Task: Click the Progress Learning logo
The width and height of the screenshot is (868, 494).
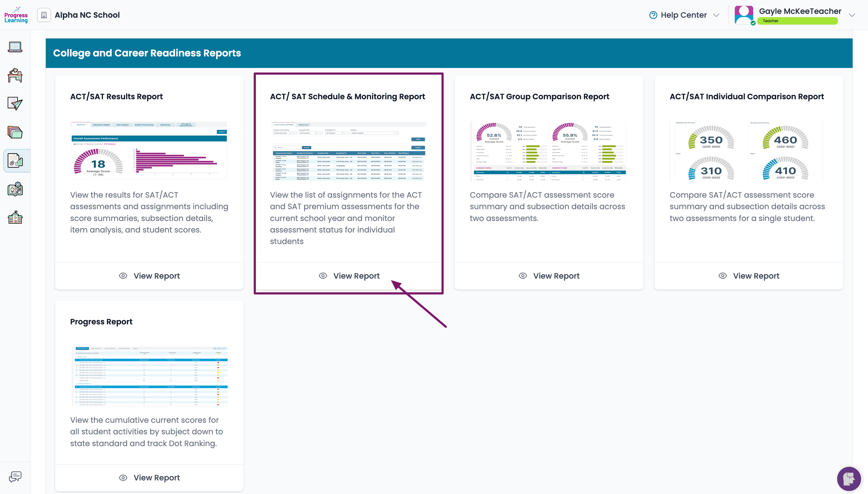Action: (x=16, y=15)
